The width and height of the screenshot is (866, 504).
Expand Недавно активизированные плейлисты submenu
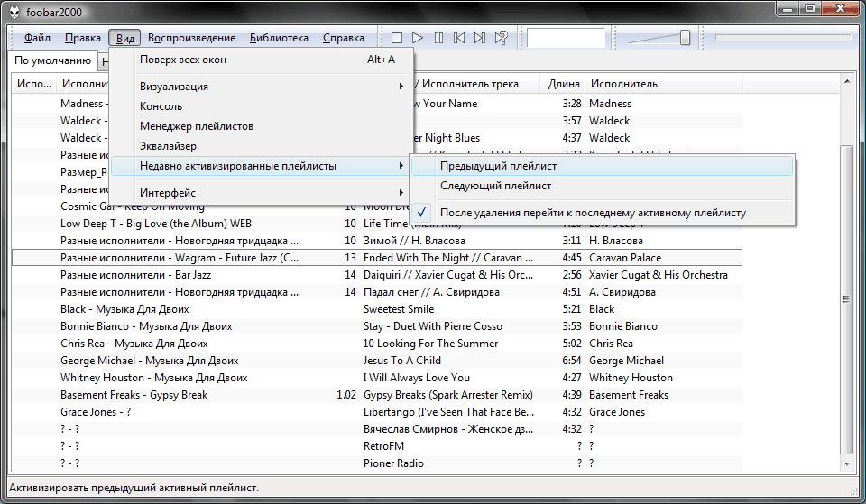[262, 166]
